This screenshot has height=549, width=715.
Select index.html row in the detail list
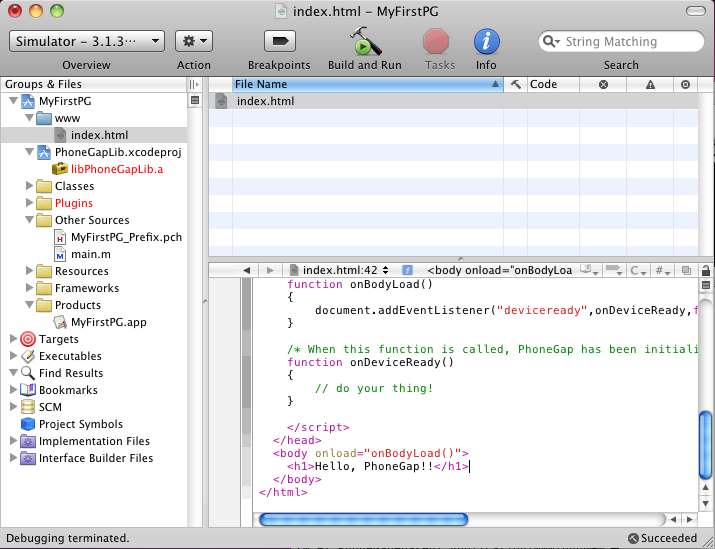pyautogui.click(x=454, y=101)
